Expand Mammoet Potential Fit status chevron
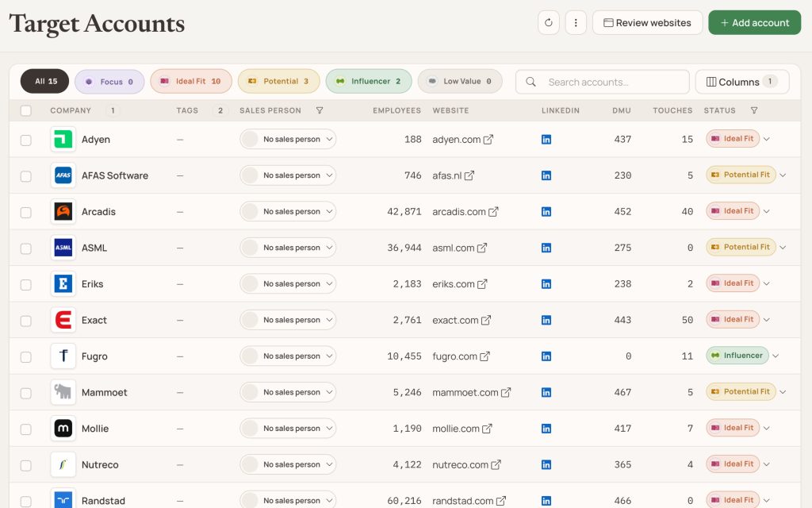The width and height of the screenshot is (812, 508). click(x=783, y=392)
